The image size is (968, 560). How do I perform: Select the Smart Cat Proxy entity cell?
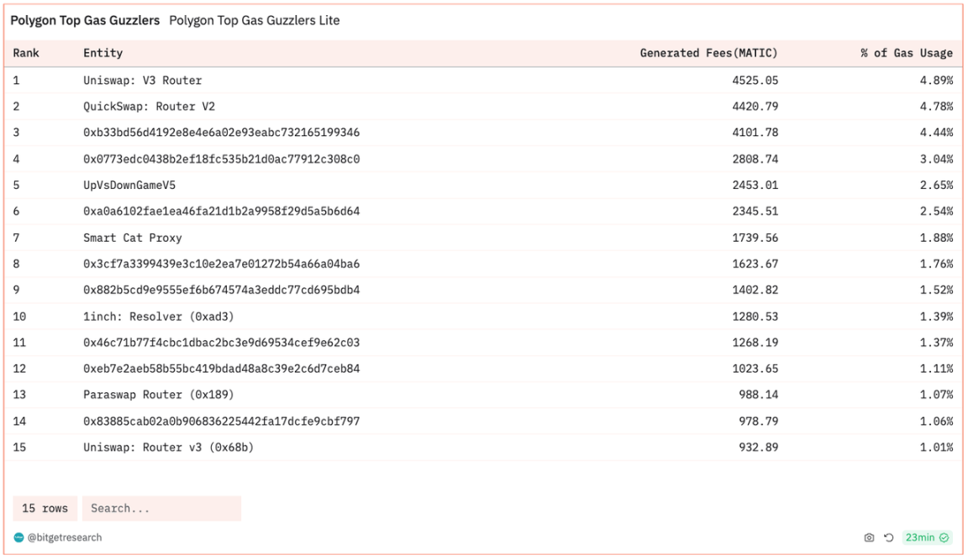pos(133,238)
